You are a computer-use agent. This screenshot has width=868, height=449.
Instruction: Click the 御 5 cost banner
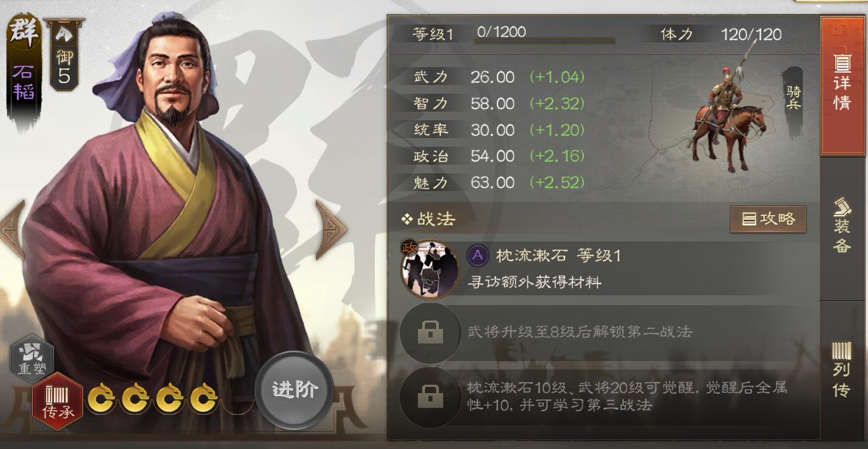pyautogui.click(x=63, y=55)
